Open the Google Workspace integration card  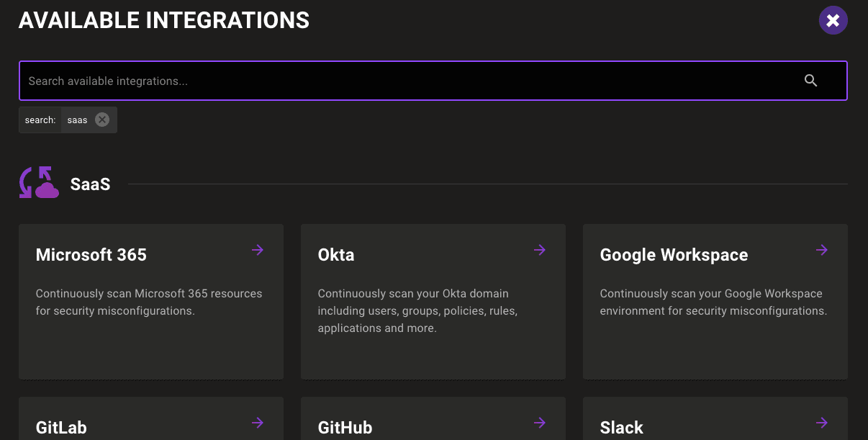pyautogui.click(x=715, y=301)
